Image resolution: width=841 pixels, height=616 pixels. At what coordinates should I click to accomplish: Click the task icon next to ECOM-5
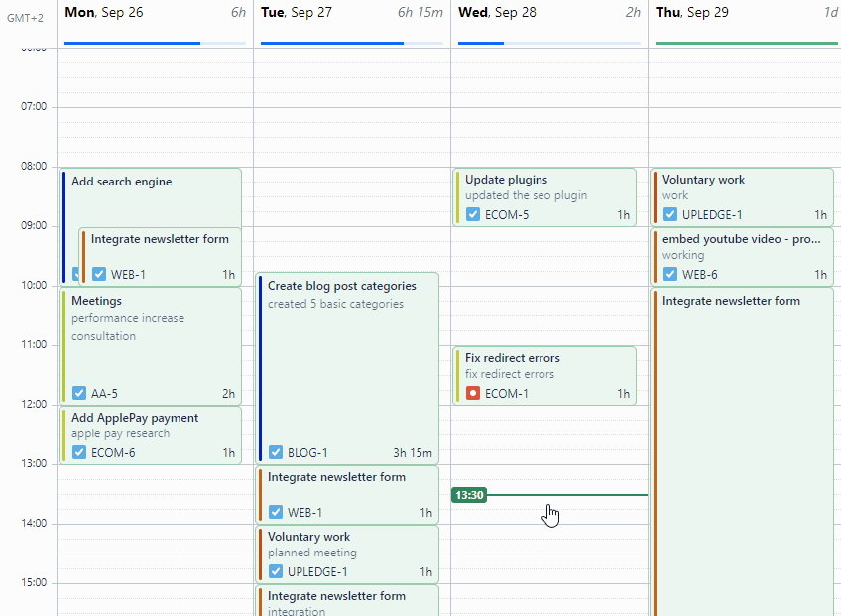472,215
